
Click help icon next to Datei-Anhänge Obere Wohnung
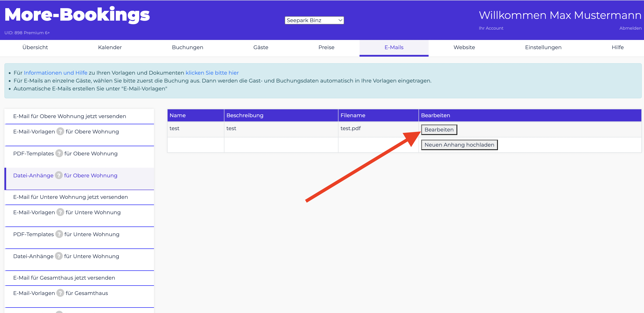59,175
